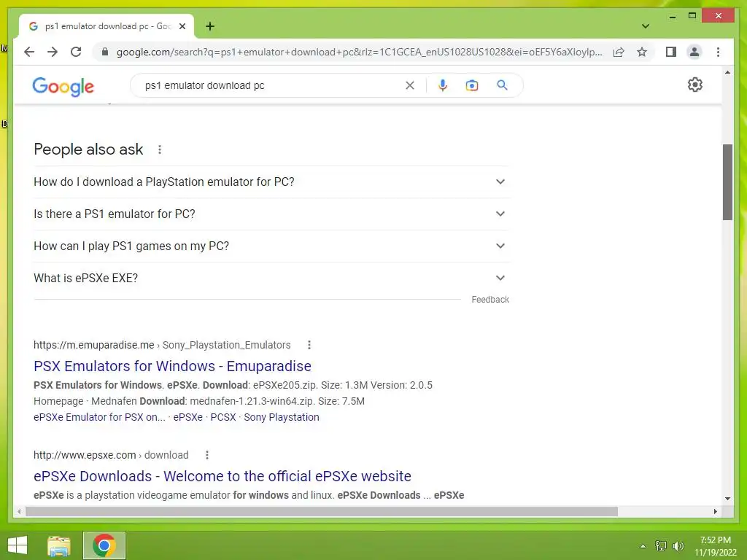Screen dimensions: 747x560
Task: Go back to the previous page
Action: (x=29, y=52)
